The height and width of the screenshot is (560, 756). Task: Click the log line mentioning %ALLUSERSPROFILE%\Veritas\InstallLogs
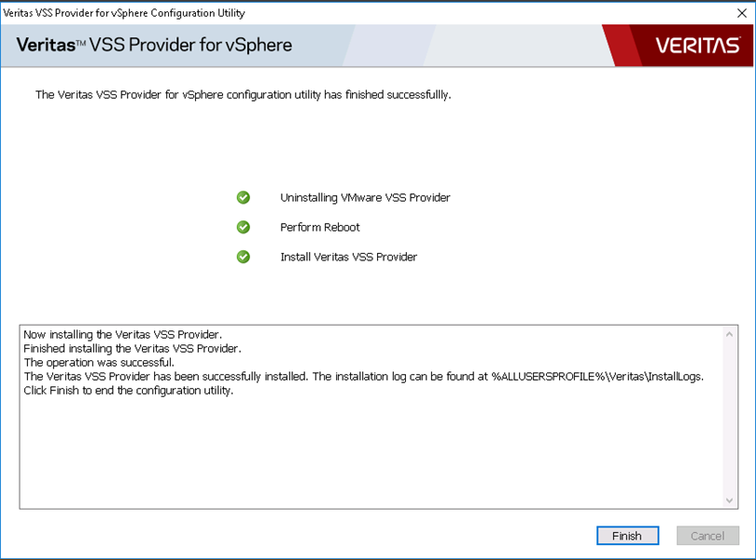point(364,376)
